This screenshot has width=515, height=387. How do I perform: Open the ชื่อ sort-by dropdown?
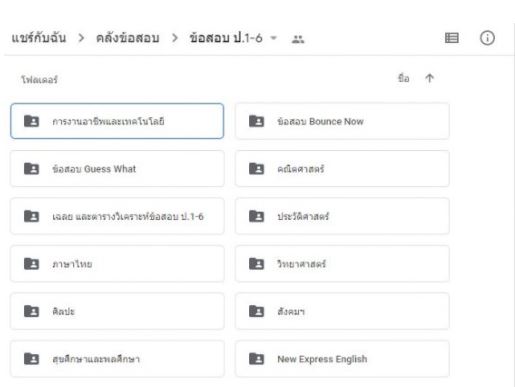coord(403,79)
